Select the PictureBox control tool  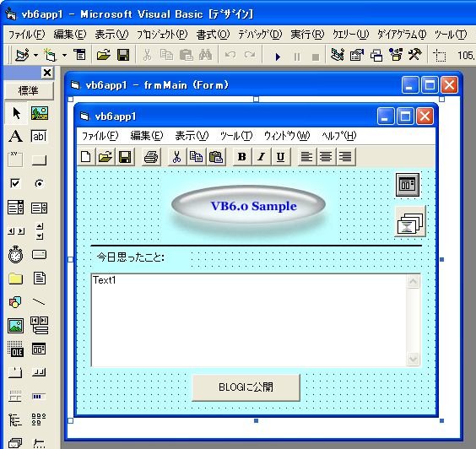(40, 113)
